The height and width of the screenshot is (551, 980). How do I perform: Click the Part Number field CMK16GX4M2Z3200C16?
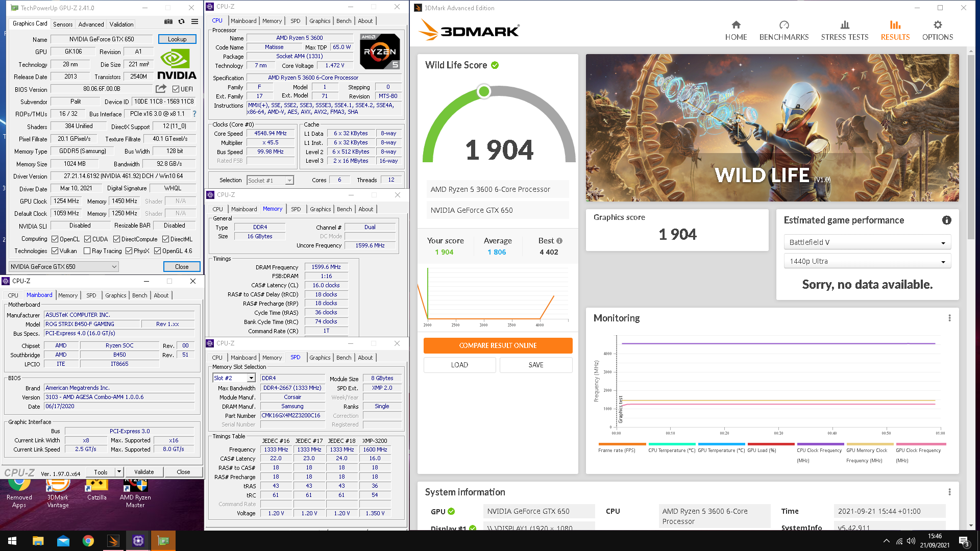coord(292,415)
